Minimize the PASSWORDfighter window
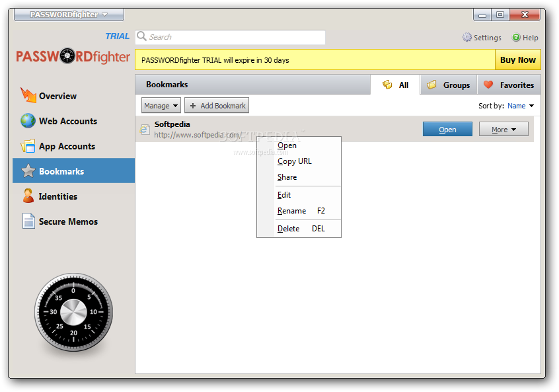 (x=482, y=15)
